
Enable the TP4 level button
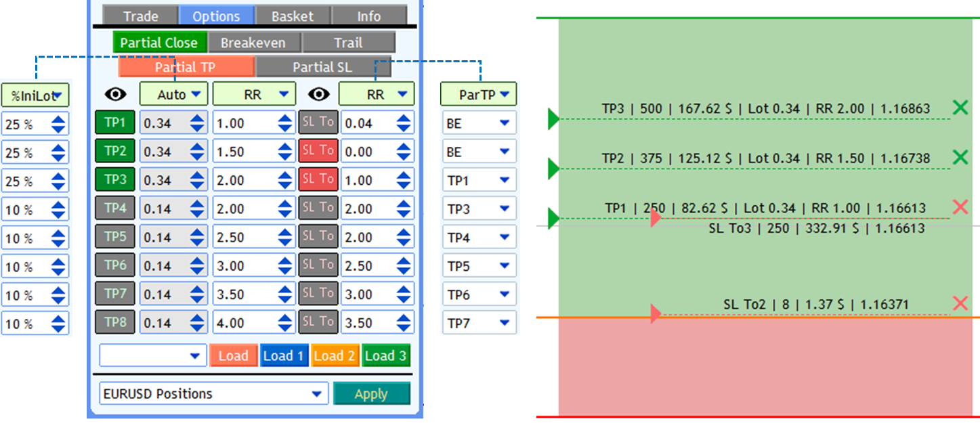(115, 209)
